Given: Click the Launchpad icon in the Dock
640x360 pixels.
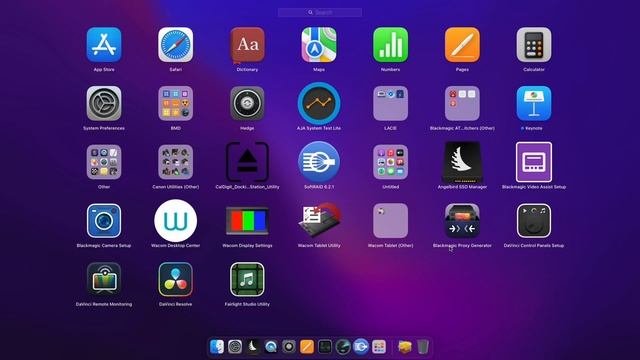Looking at the screenshot, I should 379,347.
